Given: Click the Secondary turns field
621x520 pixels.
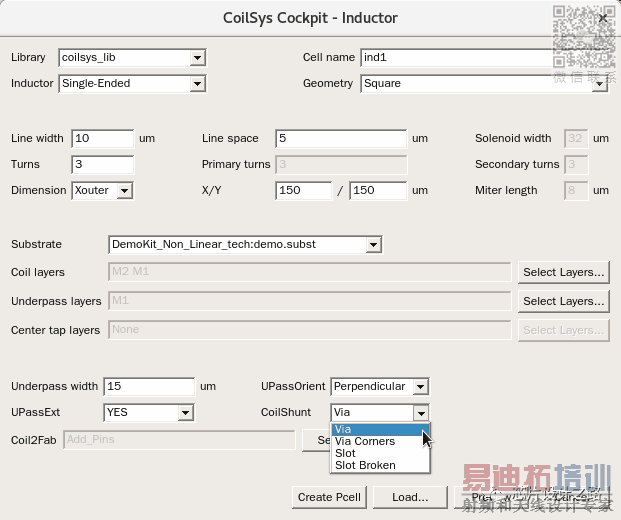Looking at the screenshot, I should [x=576, y=164].
